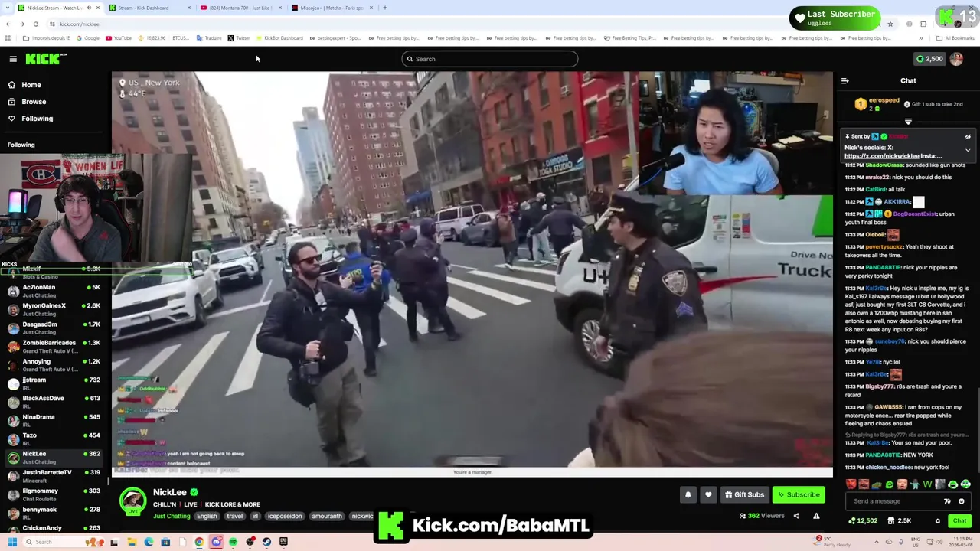
Task: Open the emoji picker in chat
Action: (962, 501)
